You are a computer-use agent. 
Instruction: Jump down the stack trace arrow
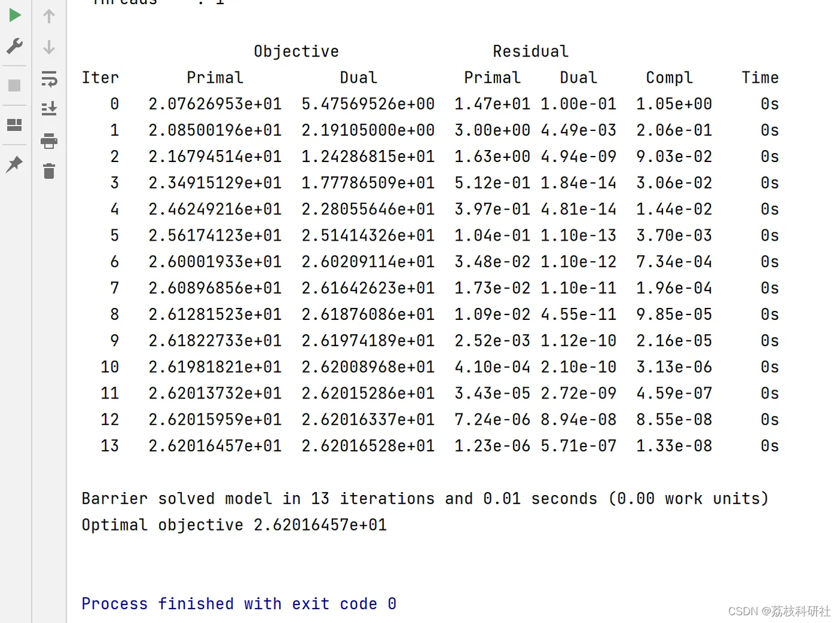[x=49, y=47]
